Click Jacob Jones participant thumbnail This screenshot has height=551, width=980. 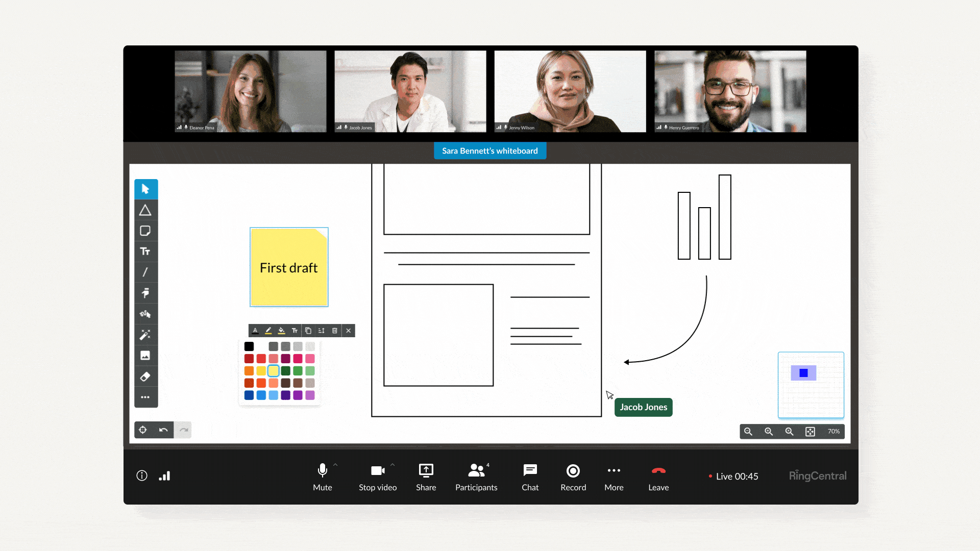click(410, 91)
